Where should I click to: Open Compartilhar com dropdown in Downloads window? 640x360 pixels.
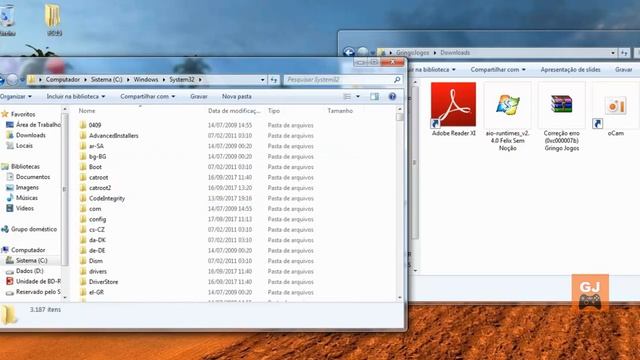click(498, 69)
